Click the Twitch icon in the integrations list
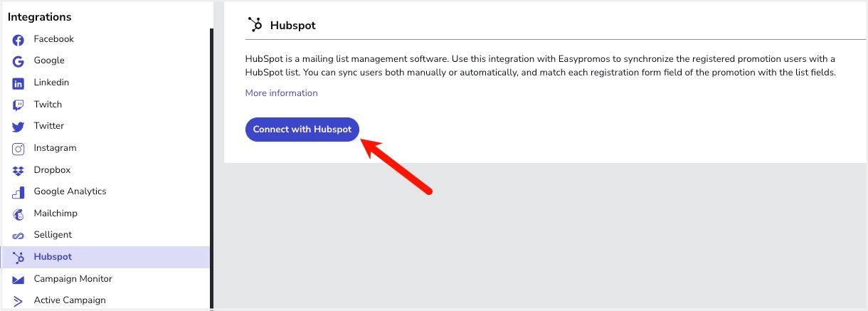Screen dimensions: 868x311 click(x=18, y=105)
